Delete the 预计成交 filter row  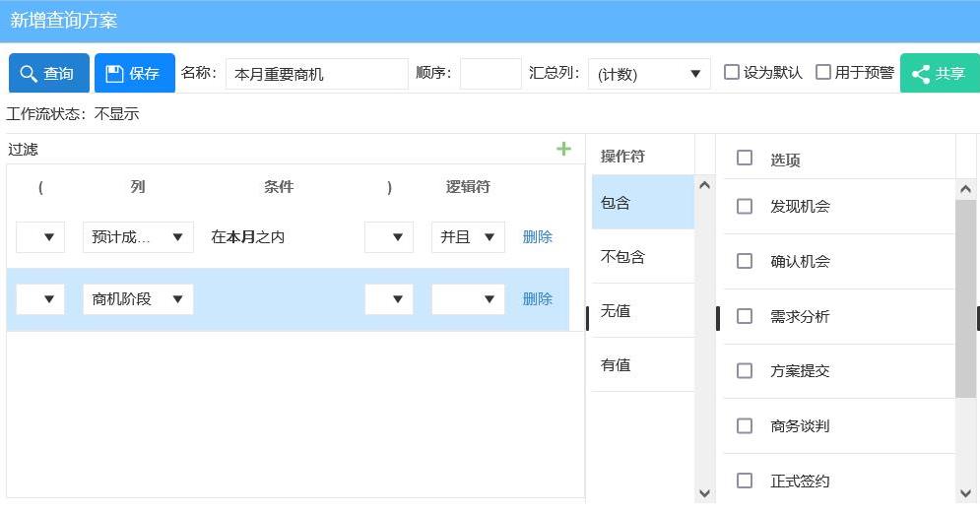point(537,237)
